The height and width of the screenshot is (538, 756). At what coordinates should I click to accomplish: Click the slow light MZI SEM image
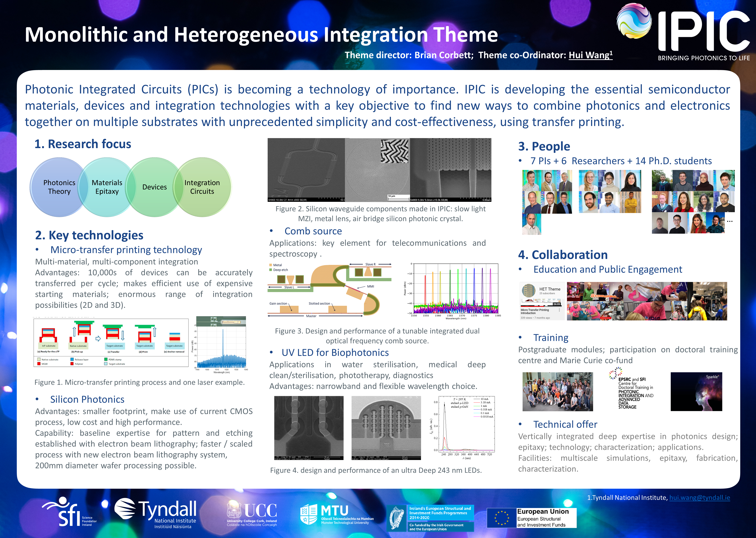pyautogui.click(x=306, y=170)
